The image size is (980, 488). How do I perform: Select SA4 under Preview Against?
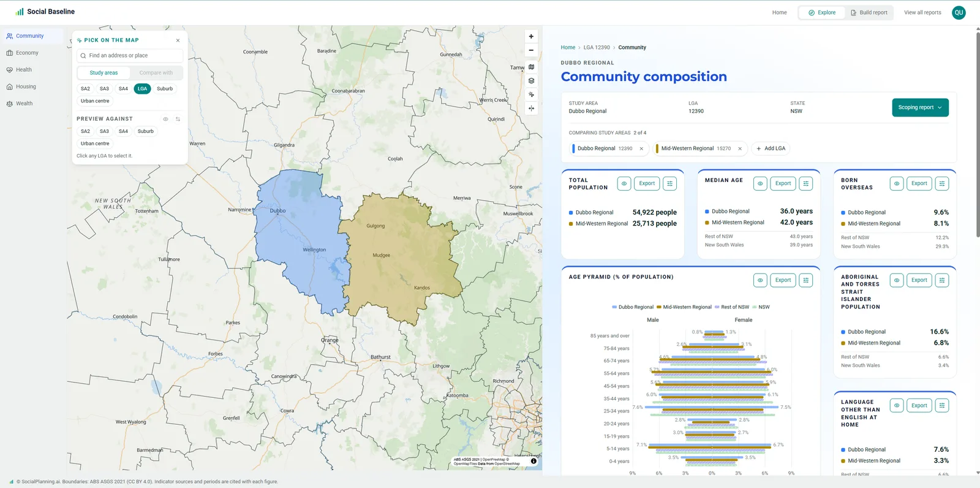tap(123, 131)
